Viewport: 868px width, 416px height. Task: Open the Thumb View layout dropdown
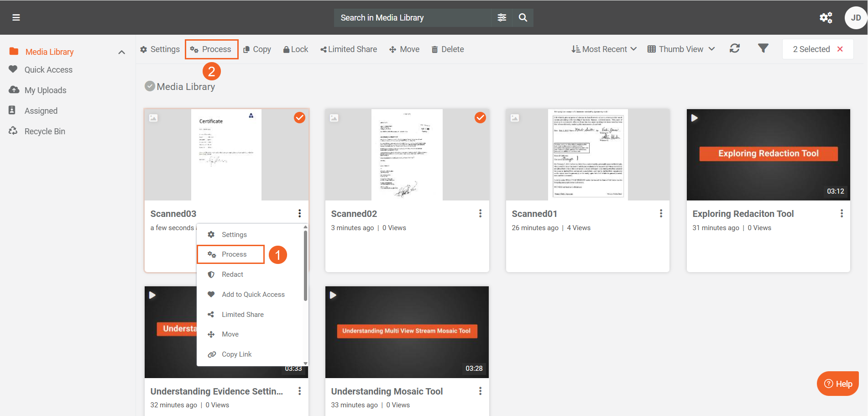[x=681, y=49]
